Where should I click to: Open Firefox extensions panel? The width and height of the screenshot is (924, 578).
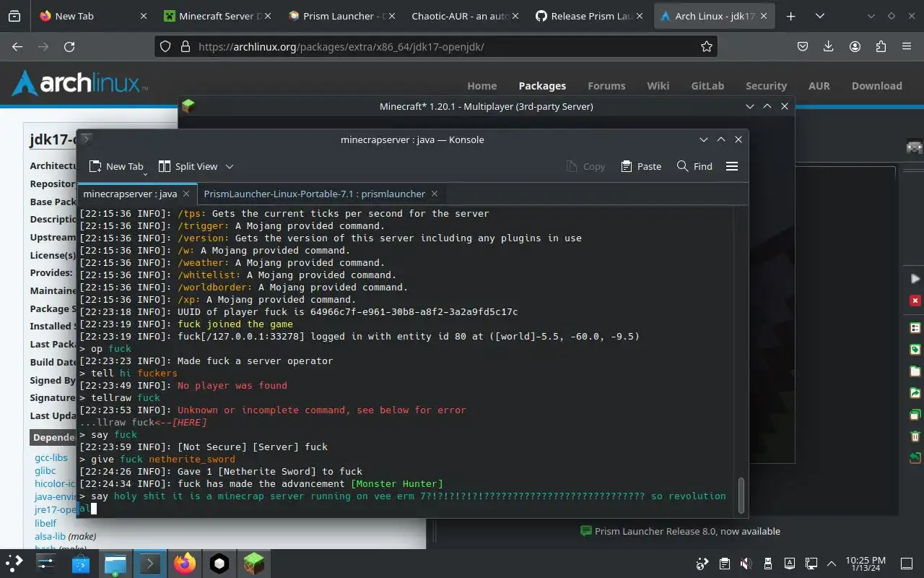pyautogui.click(x=881, y=46)
